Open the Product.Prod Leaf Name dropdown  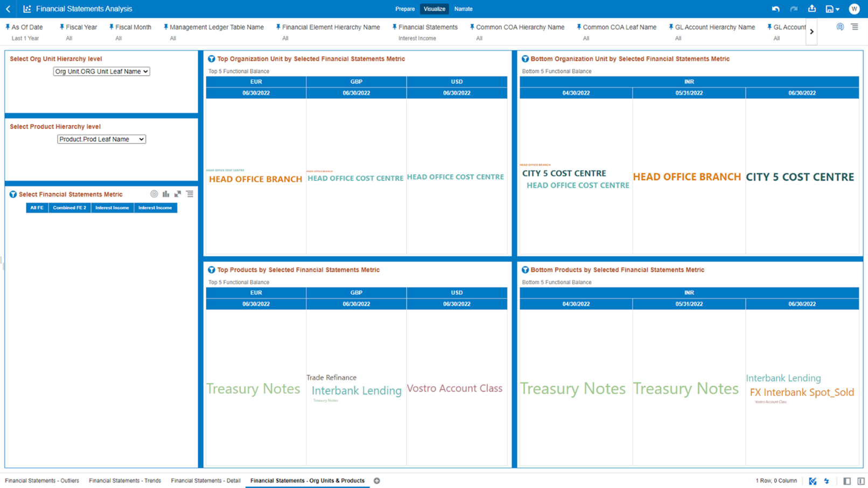coord(101,139)
